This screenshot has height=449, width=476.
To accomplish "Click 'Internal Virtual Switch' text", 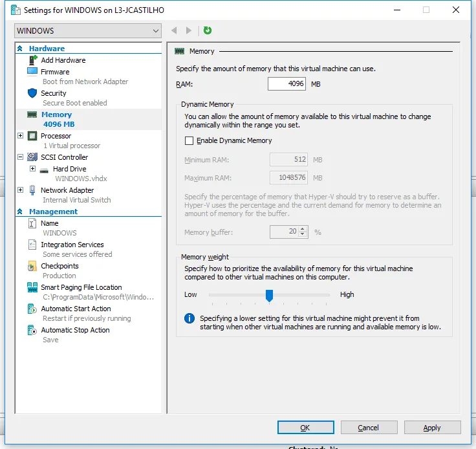I will [x=77, y=200].
